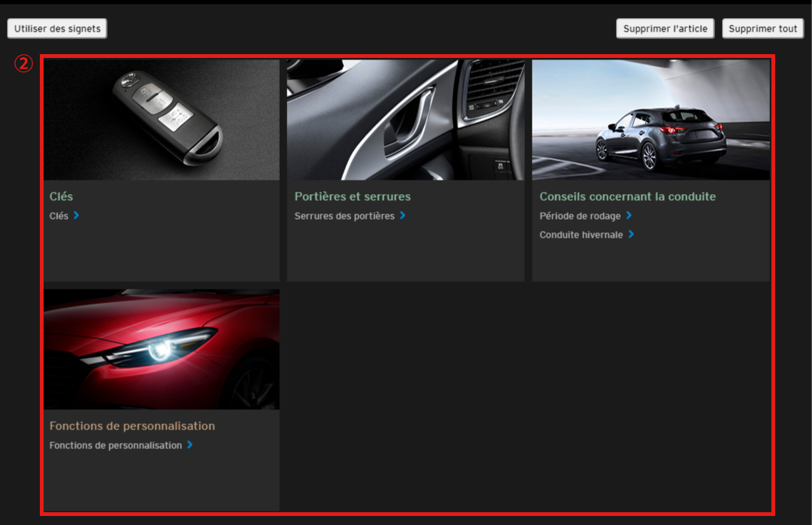
Task: Click the arrow icon after Période de rodage
Action: pos(629,216)
